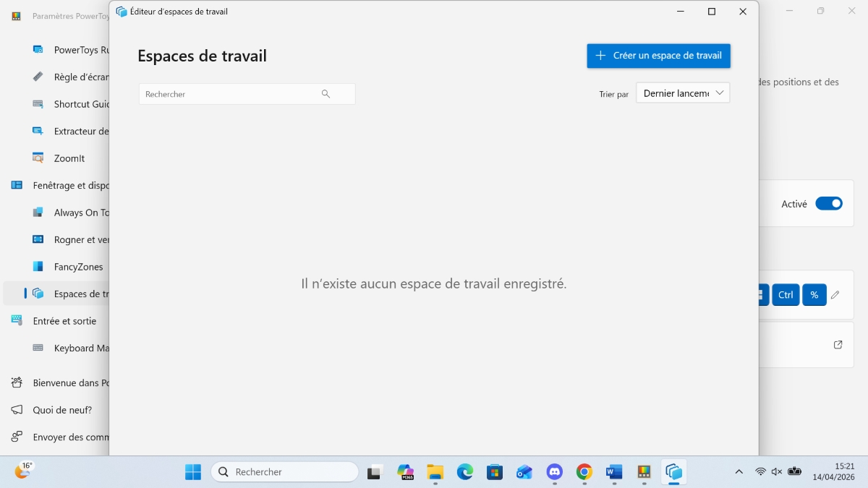The image size is (868, 488).
Task: Click the Keyboard Manager sidebar icon
Action: (38, 348)
